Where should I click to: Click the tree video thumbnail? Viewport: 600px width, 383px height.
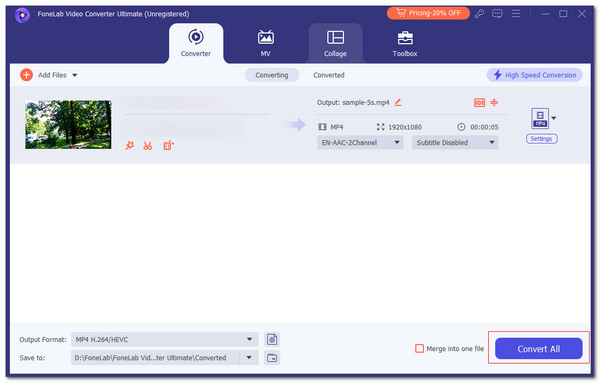pos(68,125)
